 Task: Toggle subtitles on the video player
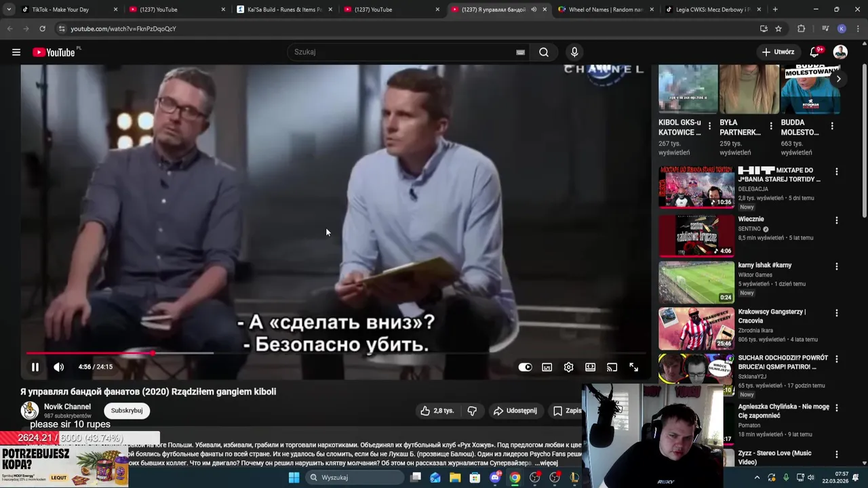coord(547,367)
